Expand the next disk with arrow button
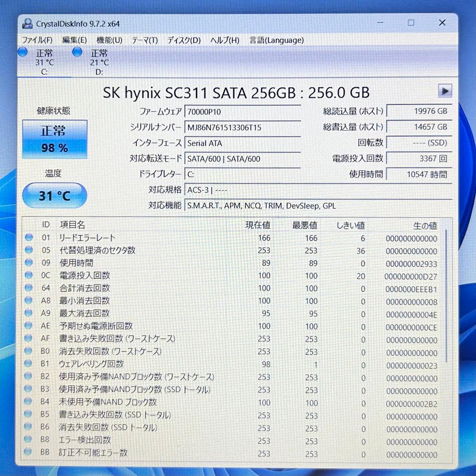The image size is (476, 476). point(445,91)
